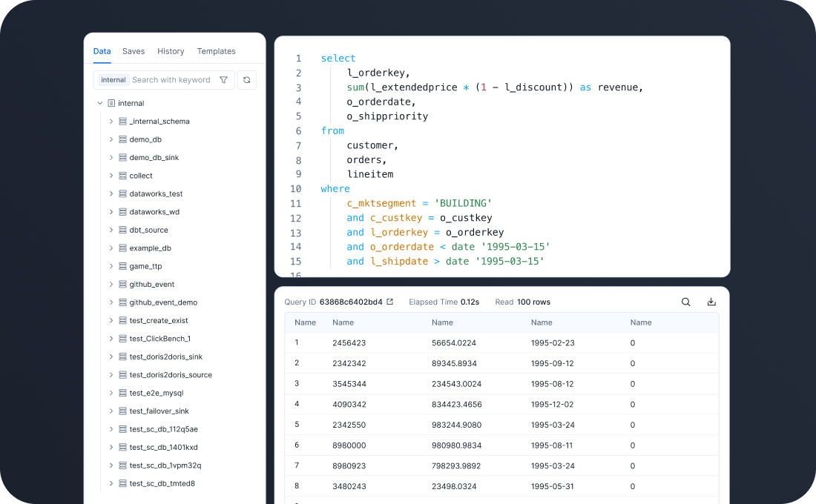Select the collect tree item
The image size is (816, 504).
140,175
